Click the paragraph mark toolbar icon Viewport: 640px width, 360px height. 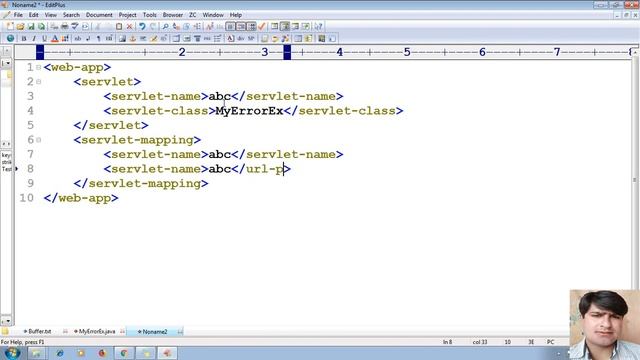tap(98, 38)
